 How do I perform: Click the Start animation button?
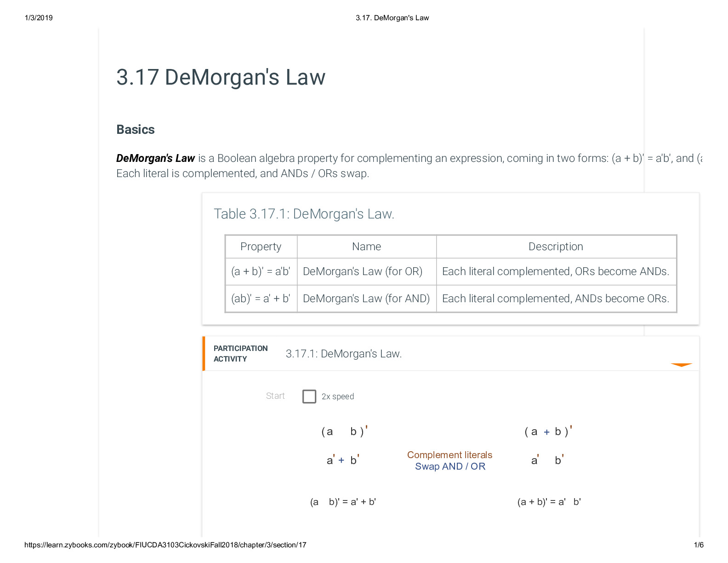click(275, 396)
